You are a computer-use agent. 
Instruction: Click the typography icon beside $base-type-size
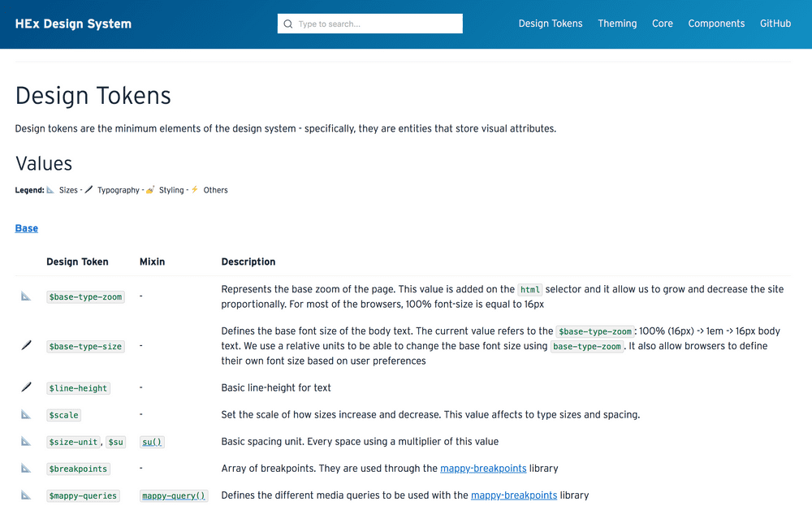(25, 345)
